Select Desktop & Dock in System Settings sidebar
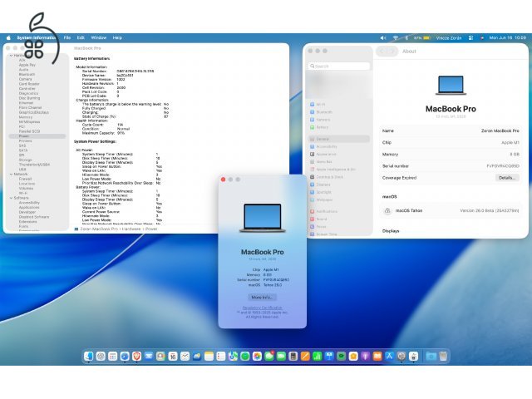Viewport: 532px width, 399px height. (x=339, y=177)
